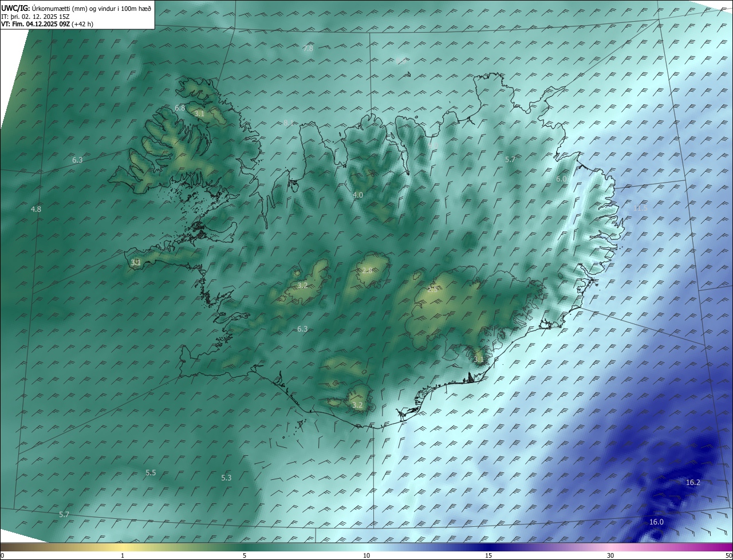Image resolution: width=733 pixels, height=560 pixels.
Task: Click the 5.5 value label on the map
Action: 151,473
